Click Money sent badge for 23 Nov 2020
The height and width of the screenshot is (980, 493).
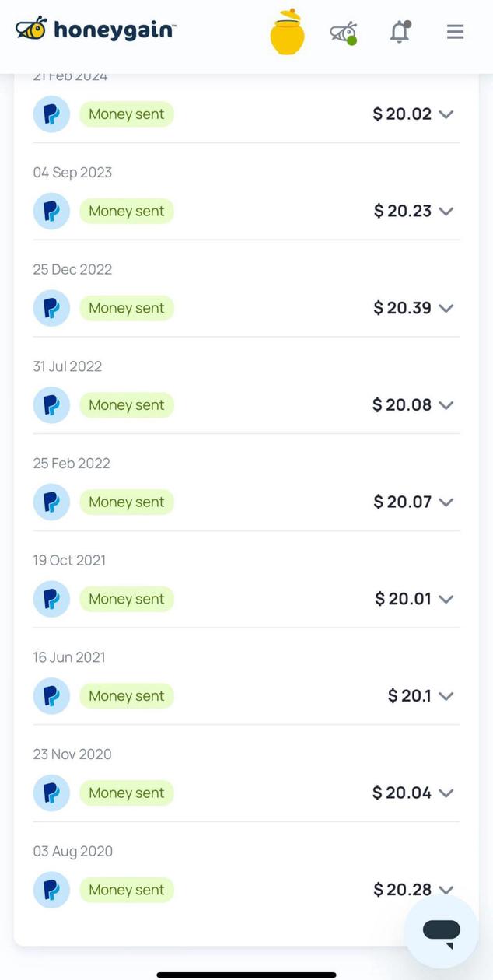point(126,793)
